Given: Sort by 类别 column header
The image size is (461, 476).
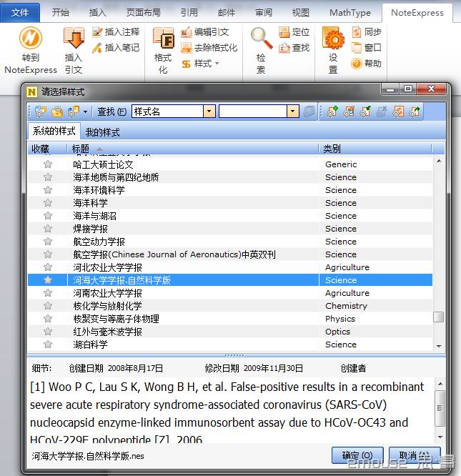Looking at the screenshot, I should pos(375,149).
